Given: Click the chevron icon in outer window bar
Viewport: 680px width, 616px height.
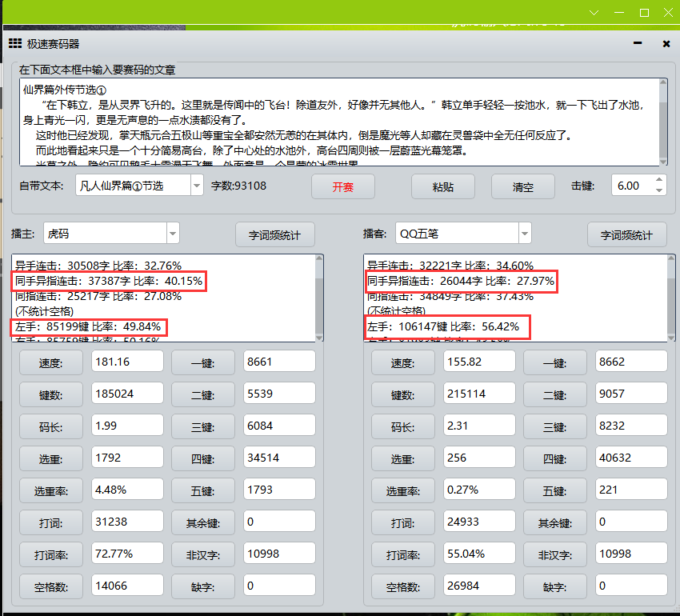Looking at the screenshot, I should tap(594, 13).
